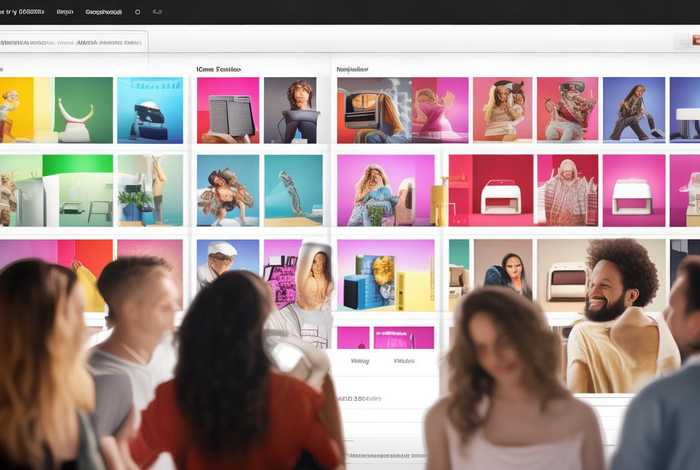Select the browser tab below the top bar
This screenshot has height=470, width=700.
[x=70, y=43]
